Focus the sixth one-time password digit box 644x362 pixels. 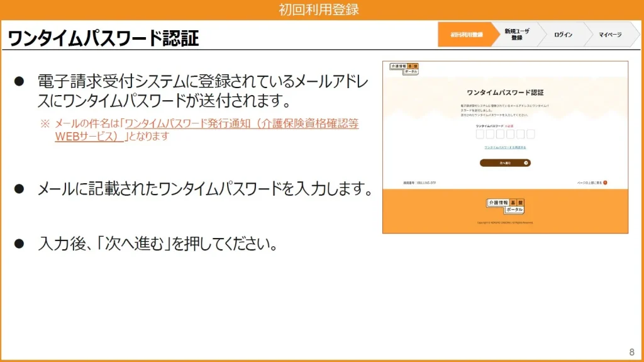click(x=530, y=134)
